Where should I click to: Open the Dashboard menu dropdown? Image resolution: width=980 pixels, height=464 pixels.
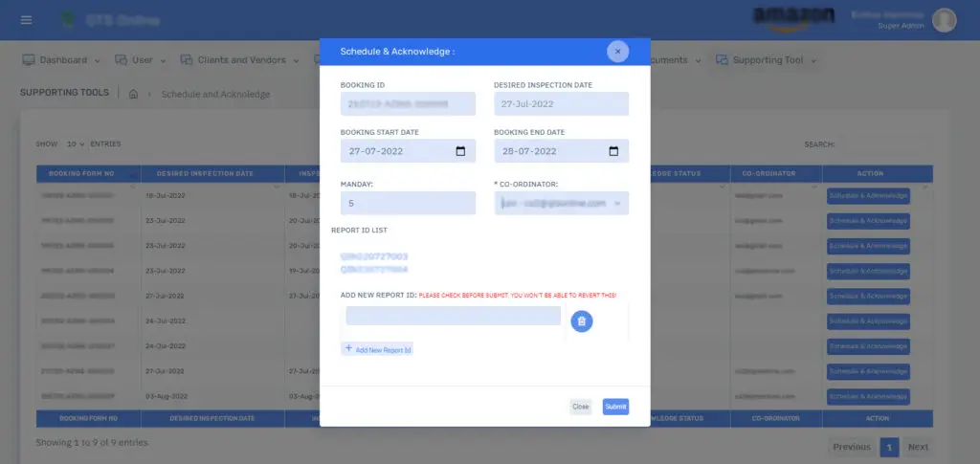61,60
